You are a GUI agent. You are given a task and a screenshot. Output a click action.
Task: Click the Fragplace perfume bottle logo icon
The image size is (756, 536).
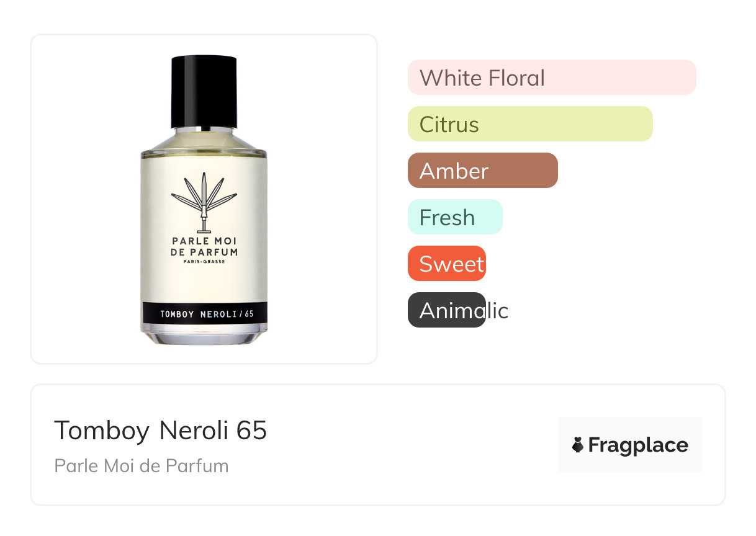click(x=578, y=445)
